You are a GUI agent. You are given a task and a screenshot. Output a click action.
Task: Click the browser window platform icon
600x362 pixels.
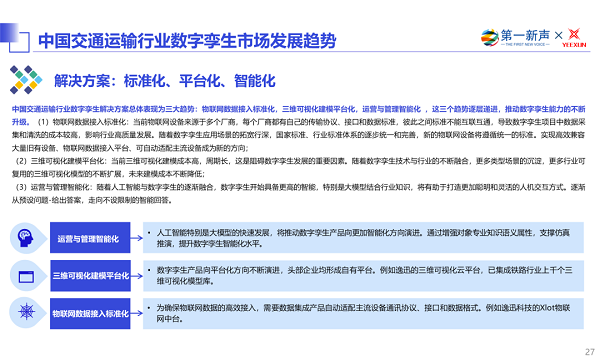[26, 276]
